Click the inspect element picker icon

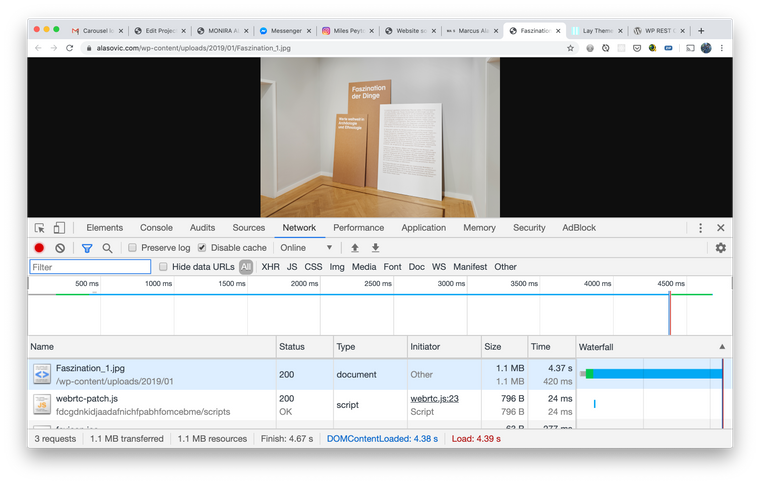[x=40, y=228]
